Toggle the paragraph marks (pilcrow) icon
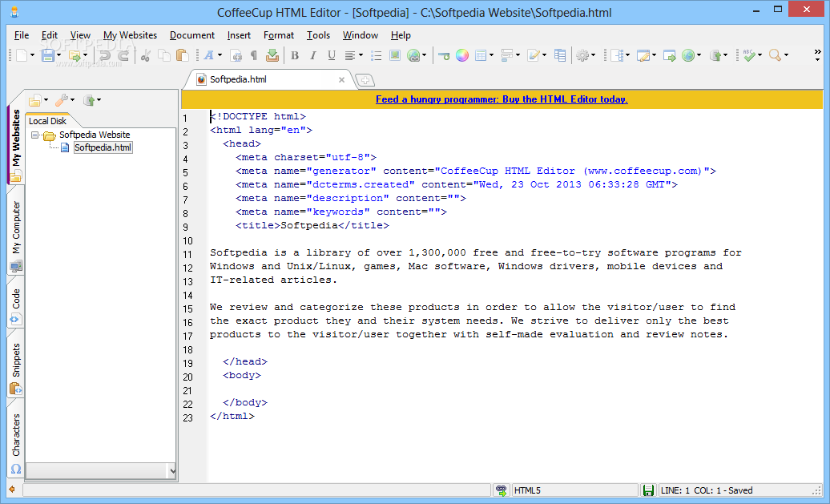The height and width of the screenshot is (504, 830). (x=254, y=56)
